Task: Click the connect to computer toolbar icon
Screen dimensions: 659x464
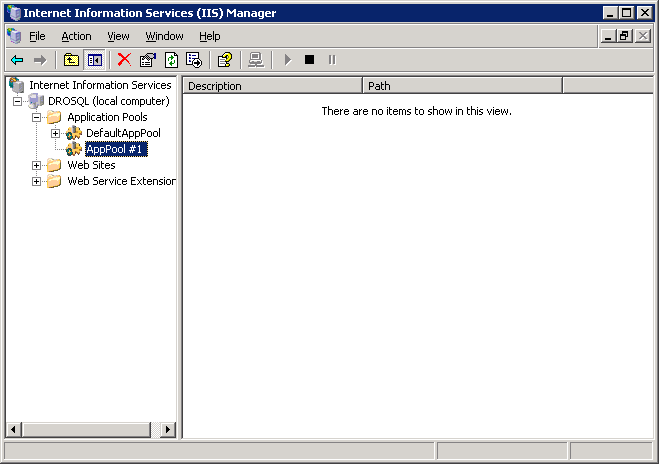Action: 256,60
